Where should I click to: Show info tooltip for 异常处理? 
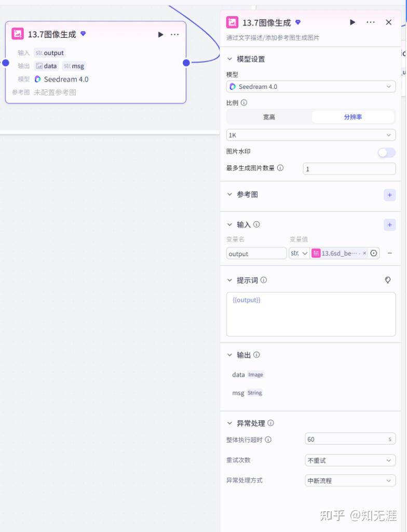pos(270,423)
